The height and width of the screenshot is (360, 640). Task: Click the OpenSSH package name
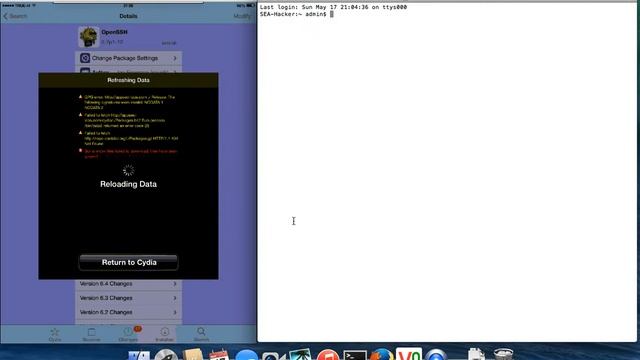[x=114, y=32]
